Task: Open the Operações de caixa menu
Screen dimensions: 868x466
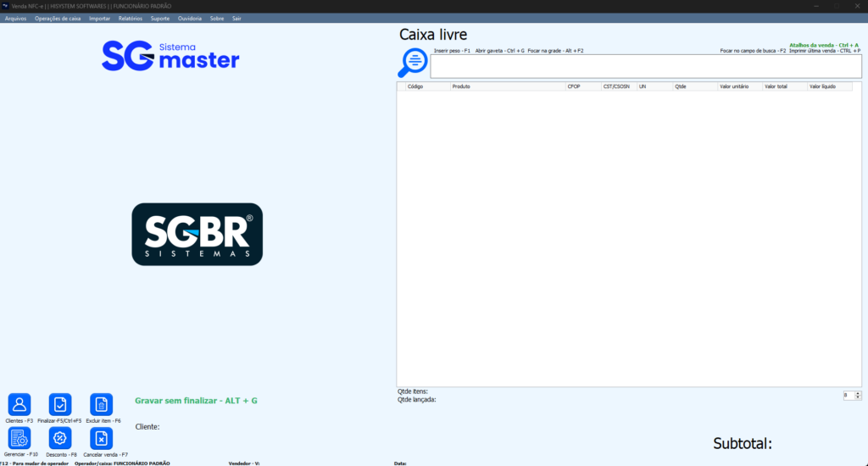Action: pos(58,19)
